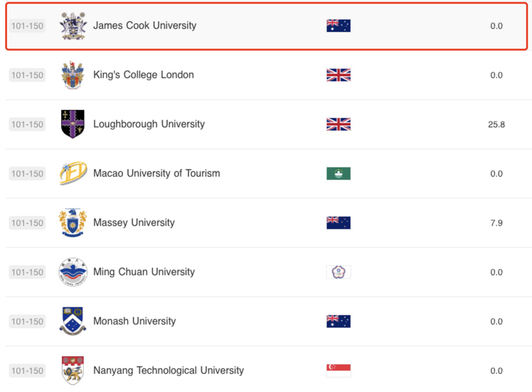The width and height of the screenshot is (532, 392).
Task: Click the Loughborough University shield logo
Action: [72, 124]
